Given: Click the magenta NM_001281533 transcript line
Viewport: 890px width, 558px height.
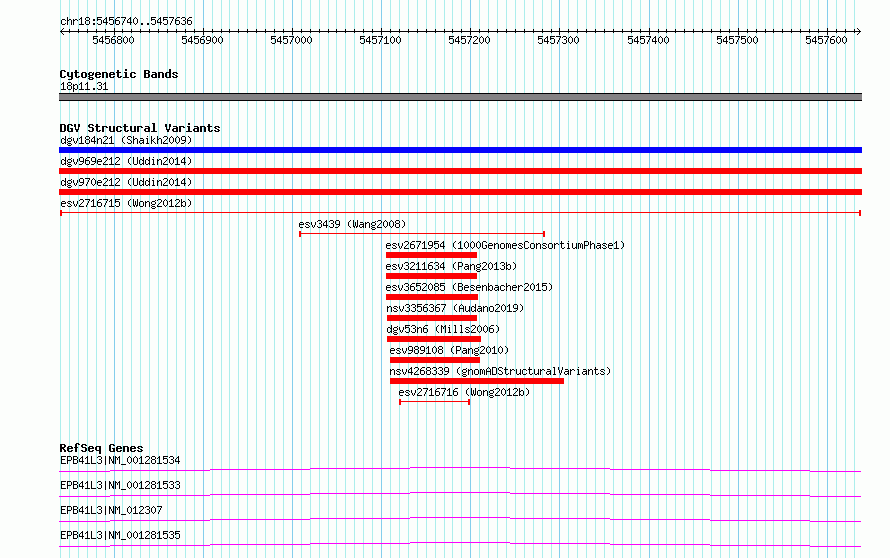Looking at the screenshot, I should (460, 494).
